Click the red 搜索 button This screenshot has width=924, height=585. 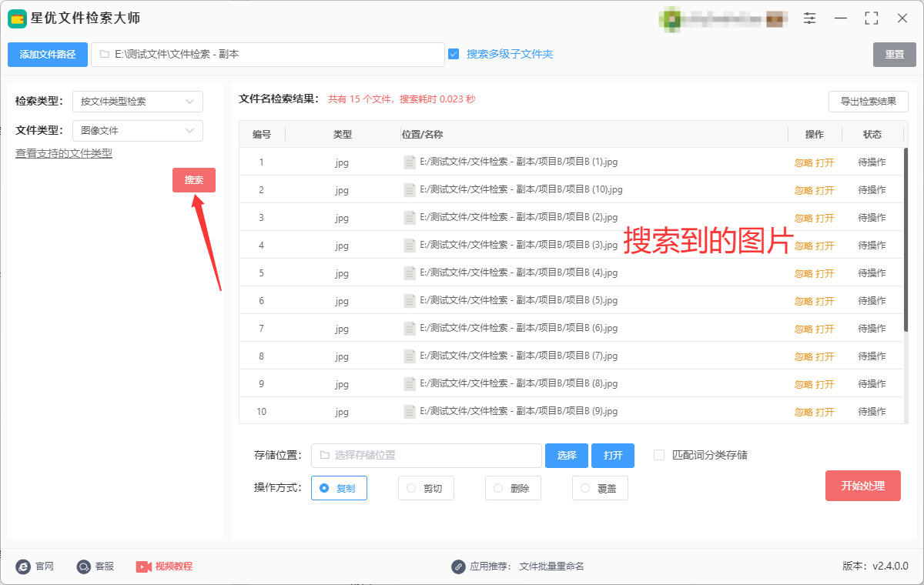pyautogui.click(x=194, y=180)
